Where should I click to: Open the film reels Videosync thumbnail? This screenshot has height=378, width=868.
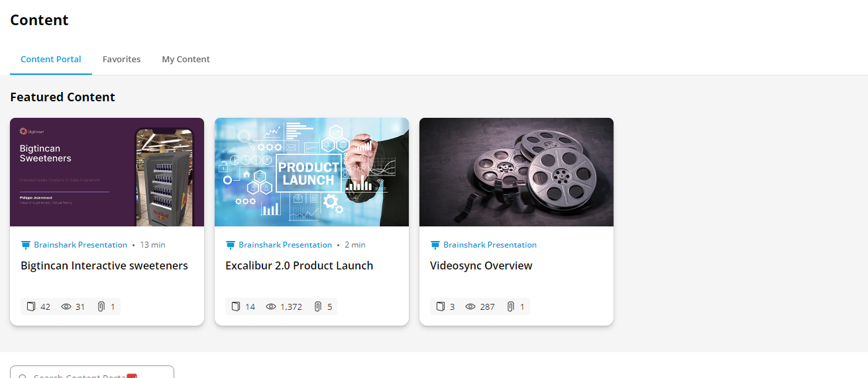[x=516, y=172]
